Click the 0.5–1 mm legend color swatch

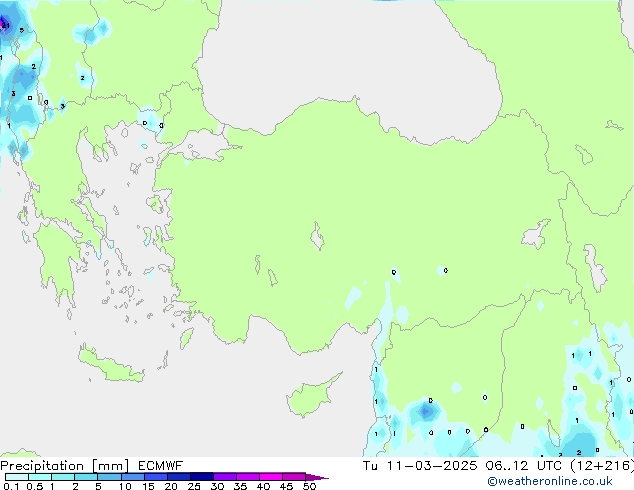point(40,477)
